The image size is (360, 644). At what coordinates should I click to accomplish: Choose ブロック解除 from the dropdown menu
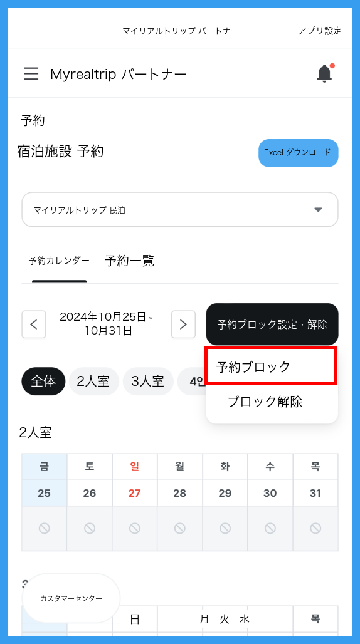click(265, 402)
